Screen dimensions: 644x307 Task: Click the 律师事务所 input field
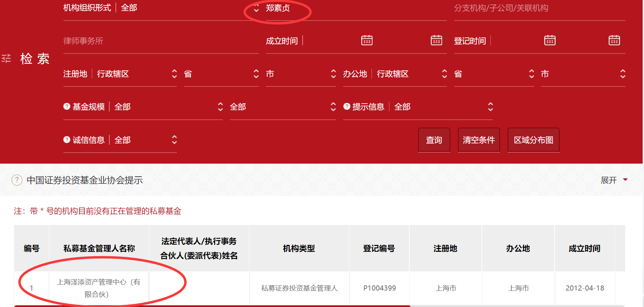click(160, 41)
